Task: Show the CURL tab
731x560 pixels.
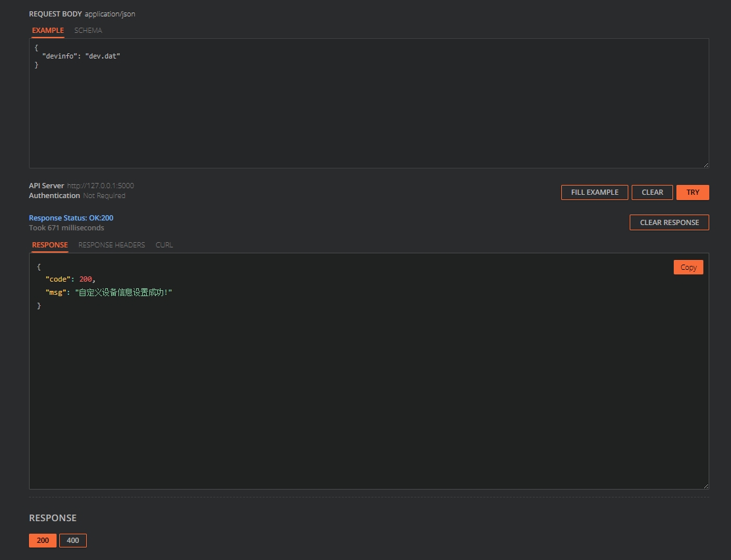Action: 164,245
